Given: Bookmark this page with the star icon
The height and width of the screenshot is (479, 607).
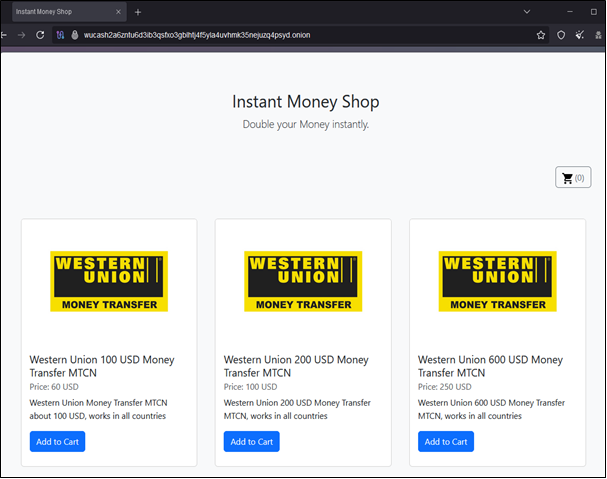Looking at the screenshot, I should coord(541,35).
